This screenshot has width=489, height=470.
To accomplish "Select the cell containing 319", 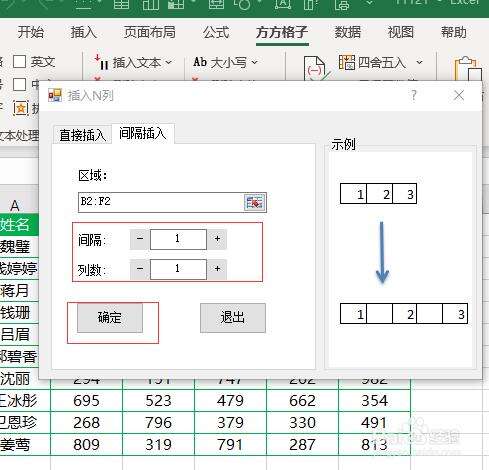I will click(158, 445).
